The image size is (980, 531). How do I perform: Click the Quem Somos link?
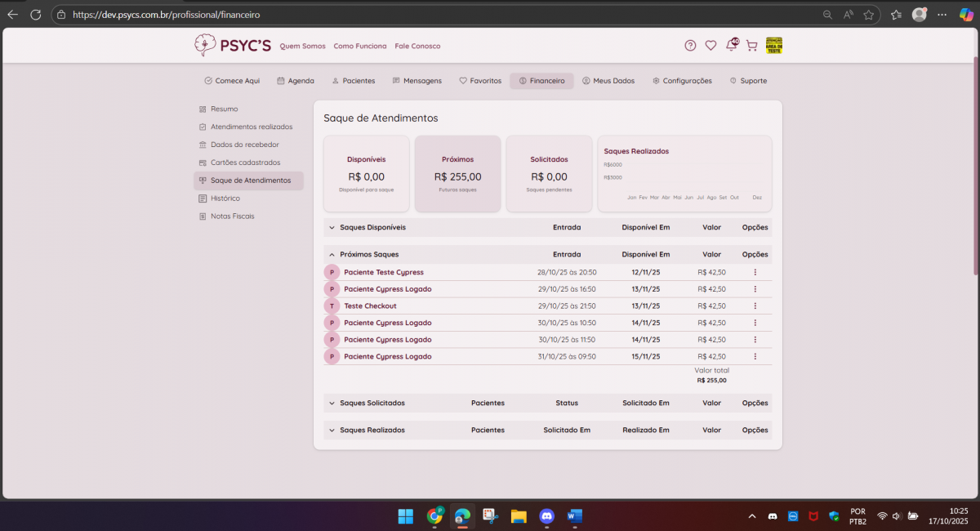click(x=302, y=47)
